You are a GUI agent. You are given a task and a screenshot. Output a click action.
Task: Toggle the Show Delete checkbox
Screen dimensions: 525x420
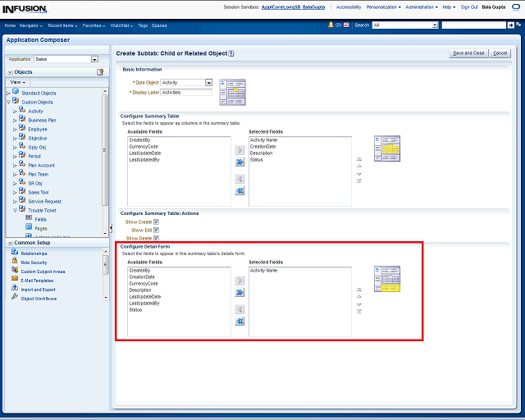[x=156, y=238]
